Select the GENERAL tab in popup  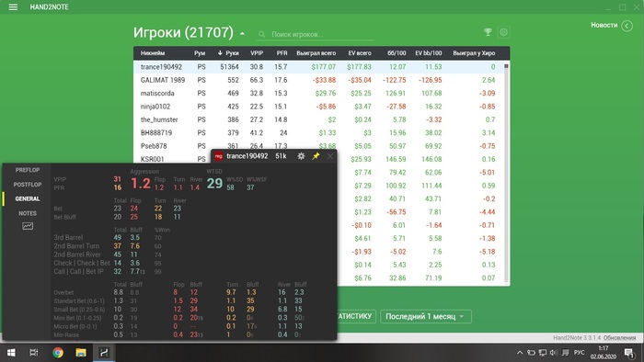(28, 198)
